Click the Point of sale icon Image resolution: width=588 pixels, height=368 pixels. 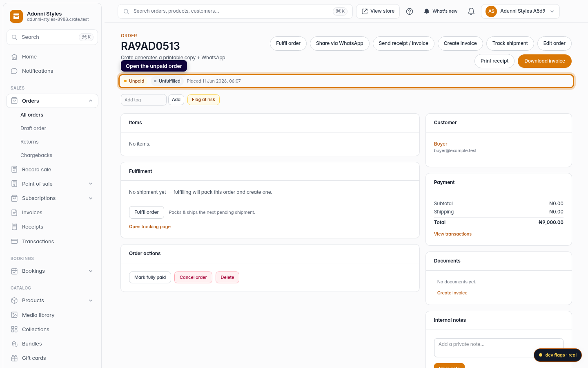pos(14,184)
